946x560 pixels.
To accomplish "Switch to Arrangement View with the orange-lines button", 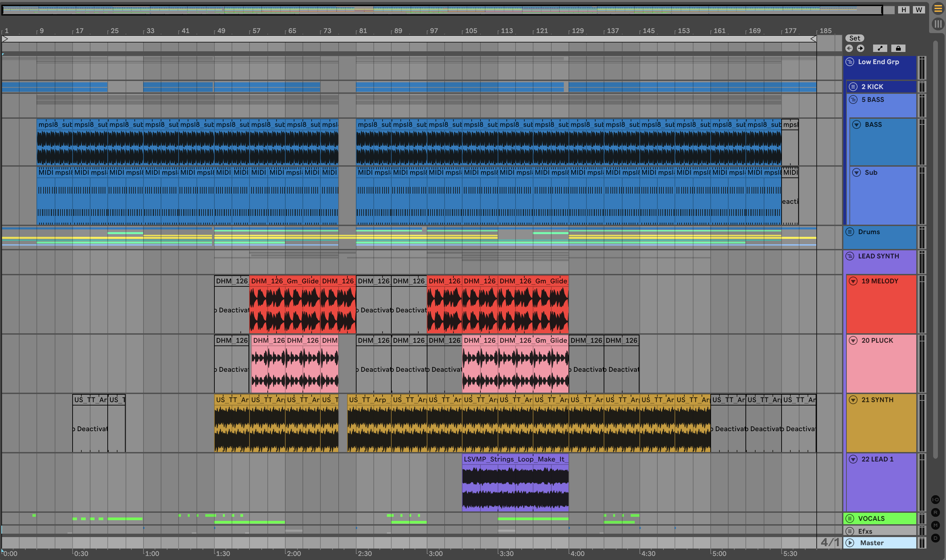I will point(938,9).
